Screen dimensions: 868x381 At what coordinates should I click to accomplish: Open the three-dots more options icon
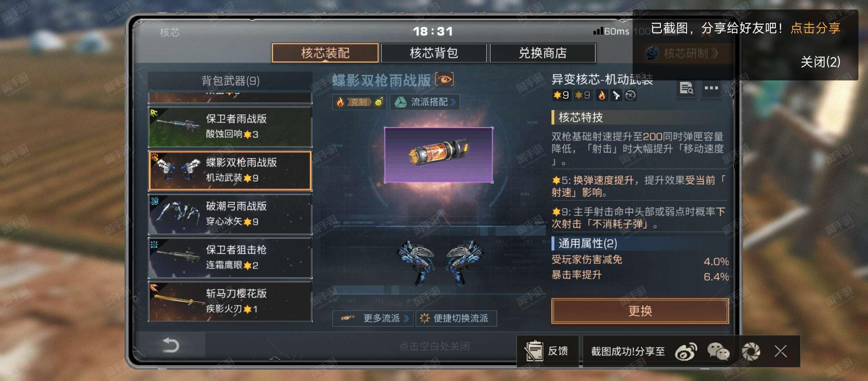(x=711, y=88)
